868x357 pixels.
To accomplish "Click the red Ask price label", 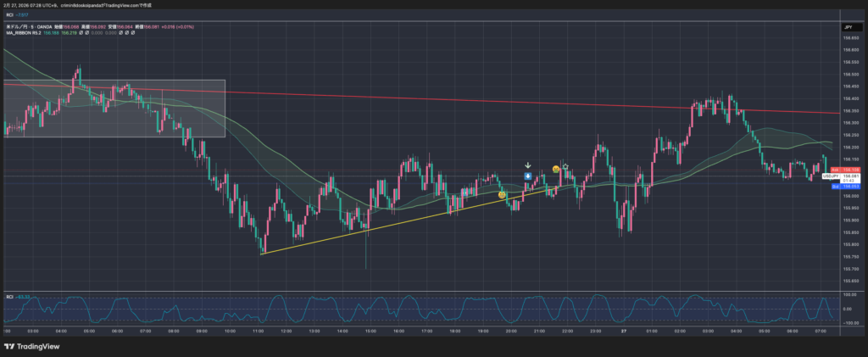I will (x=841, y=170).
